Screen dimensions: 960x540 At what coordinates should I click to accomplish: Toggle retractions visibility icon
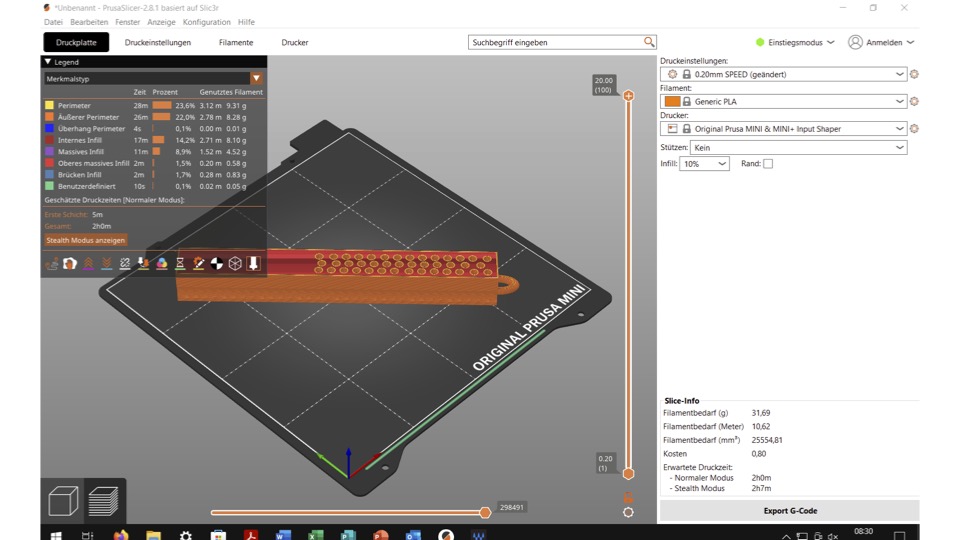pos(88,263)
